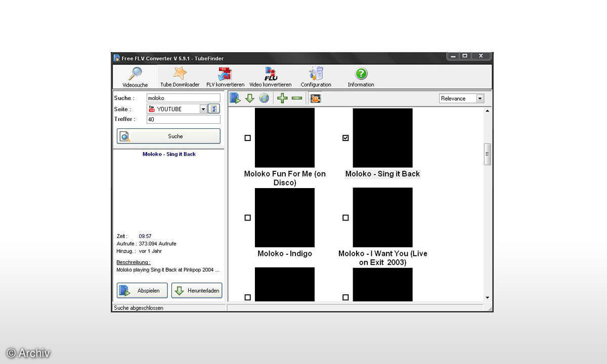
Task: Check the Moloko - Indigo checkbox
Action: [247, 217]
